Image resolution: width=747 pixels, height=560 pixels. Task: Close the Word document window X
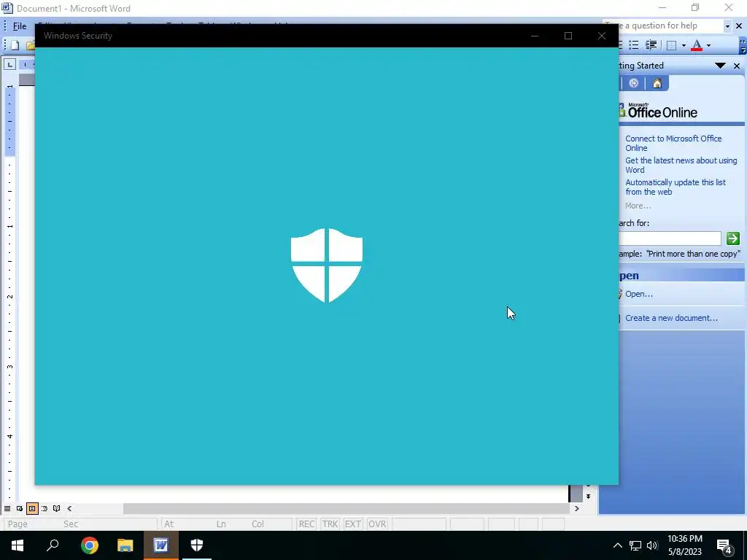coord(739,26)
